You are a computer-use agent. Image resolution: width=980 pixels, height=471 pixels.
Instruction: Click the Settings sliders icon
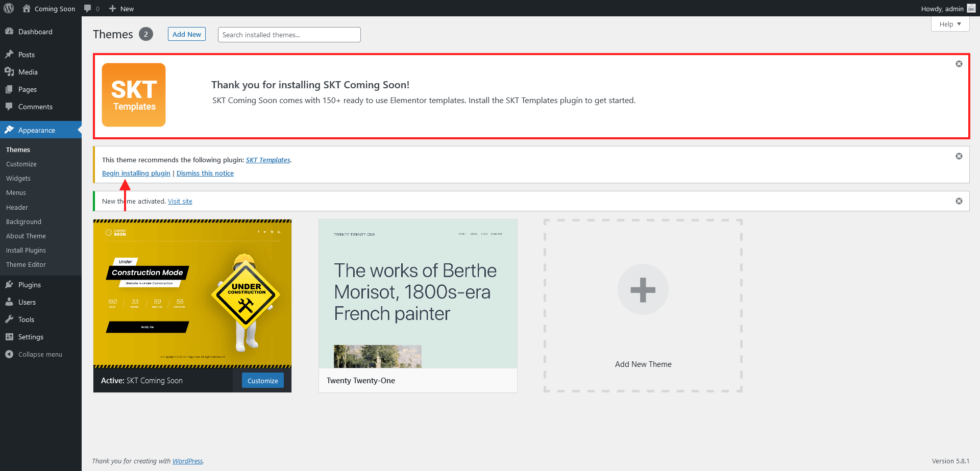pyautogui.click(x=9, y=336)
